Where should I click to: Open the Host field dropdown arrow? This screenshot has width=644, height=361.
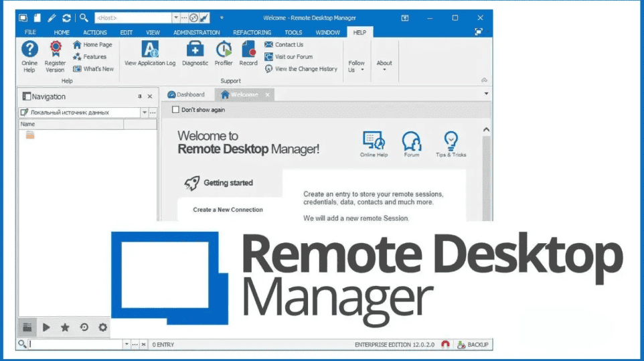tap(176, 17)
